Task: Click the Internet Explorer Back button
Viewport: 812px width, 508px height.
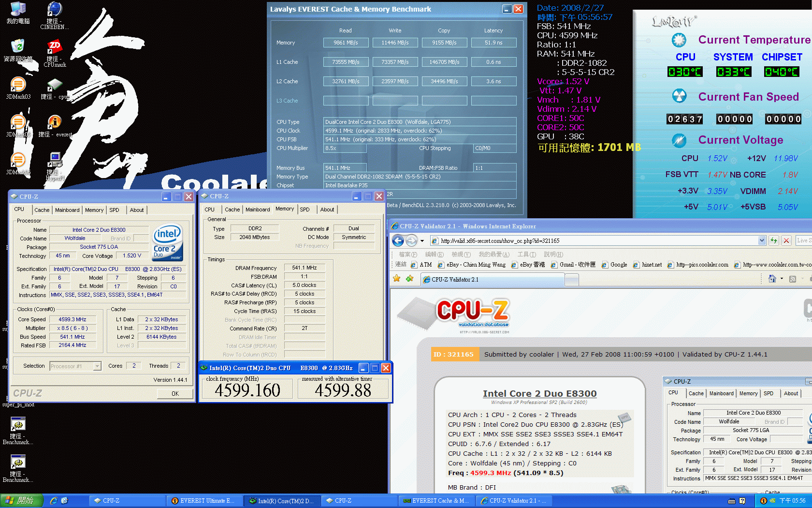Action: pos(398,240)
